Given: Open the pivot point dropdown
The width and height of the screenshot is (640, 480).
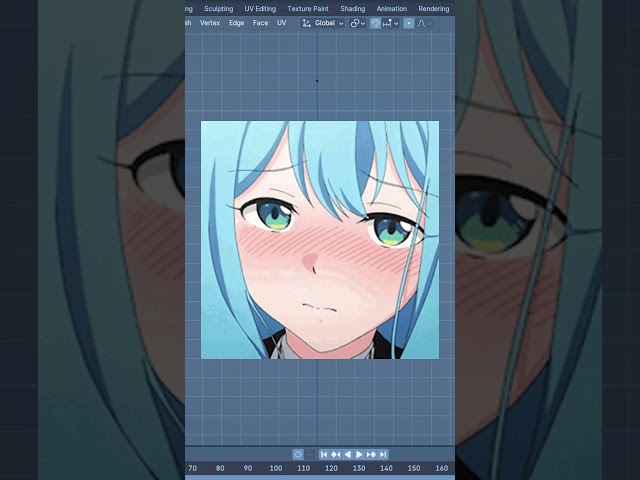Looking at the screenshot, I should point(358,23).
